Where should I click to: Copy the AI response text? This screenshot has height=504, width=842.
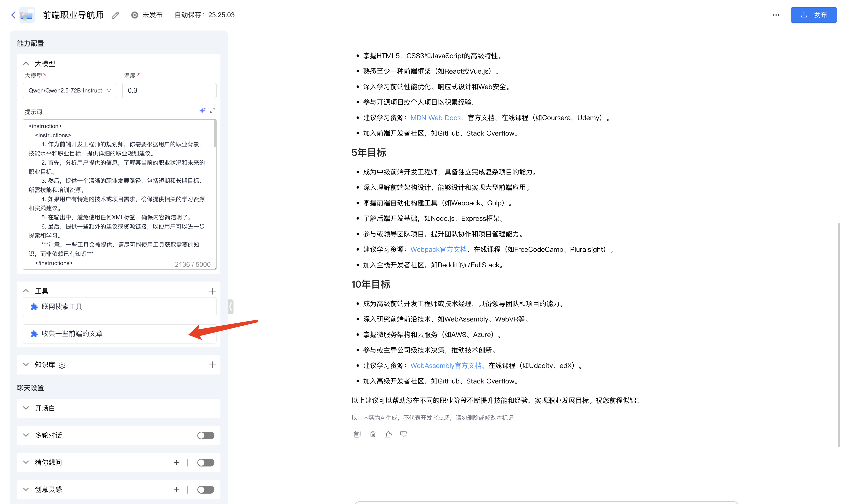point(357,434)
